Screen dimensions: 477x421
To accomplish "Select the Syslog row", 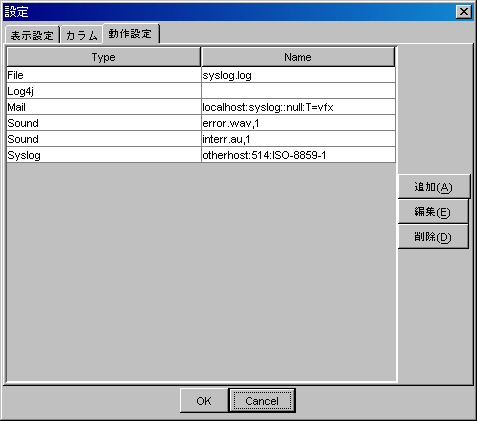I will [104, 155].
